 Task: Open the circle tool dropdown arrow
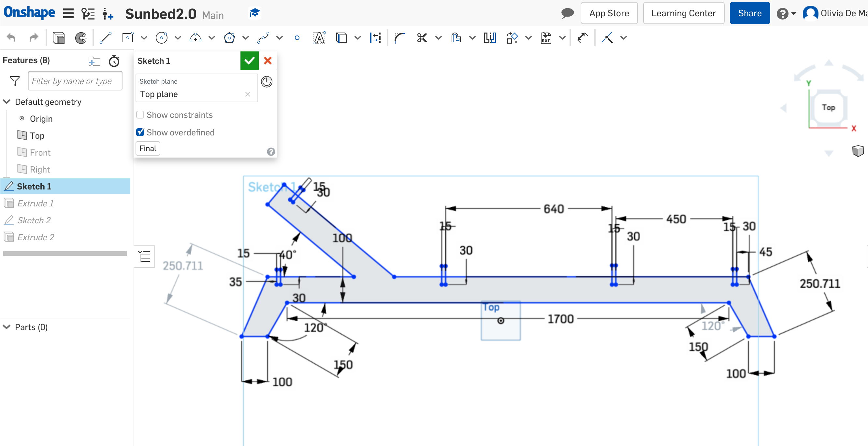point(178,38)
